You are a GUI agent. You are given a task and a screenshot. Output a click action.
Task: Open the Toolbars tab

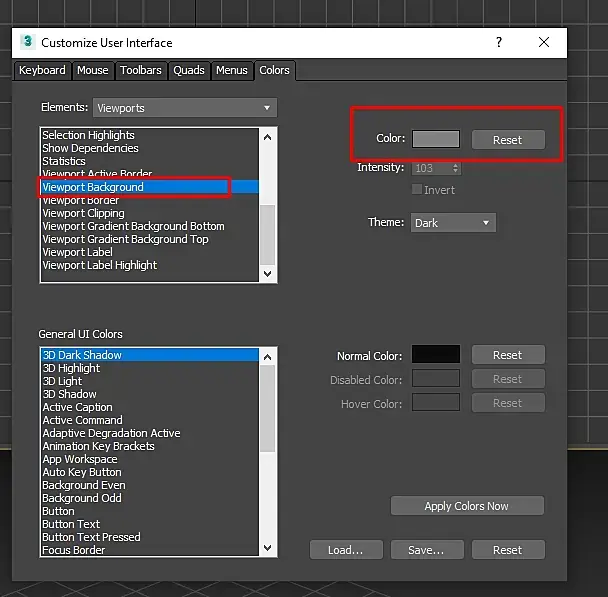tap(141, 71)
